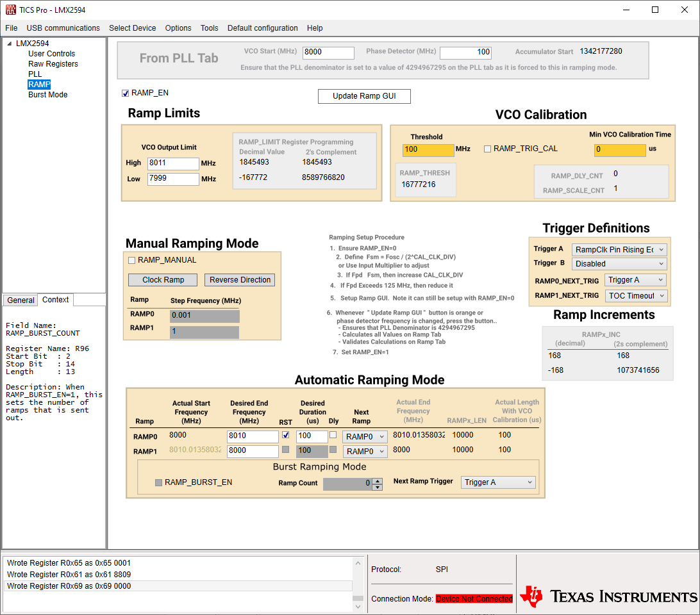This screenshot has width=700, height=615.
Task: Click the Threshold MHz yellow field
Action: pos(428,150)
